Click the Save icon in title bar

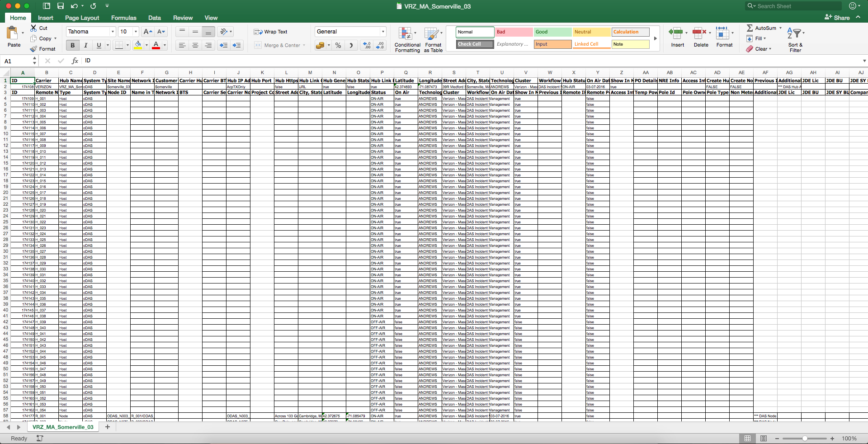[x=61, y=6]
